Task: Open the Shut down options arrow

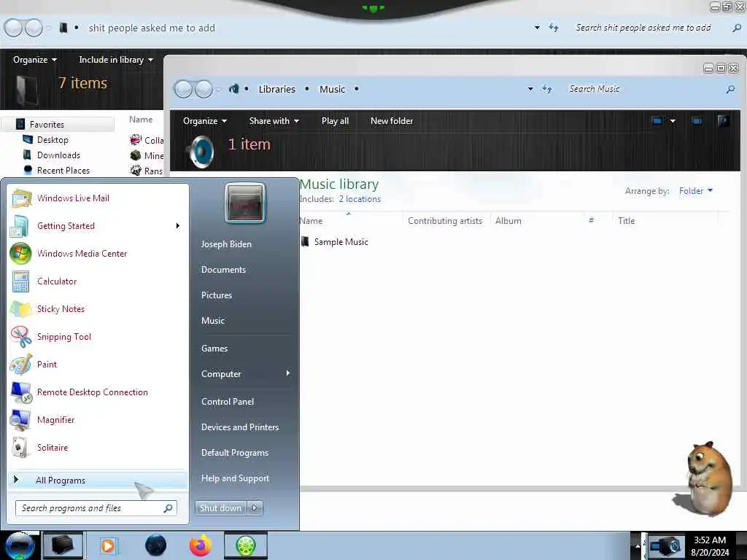Action: tap(255, 508)
